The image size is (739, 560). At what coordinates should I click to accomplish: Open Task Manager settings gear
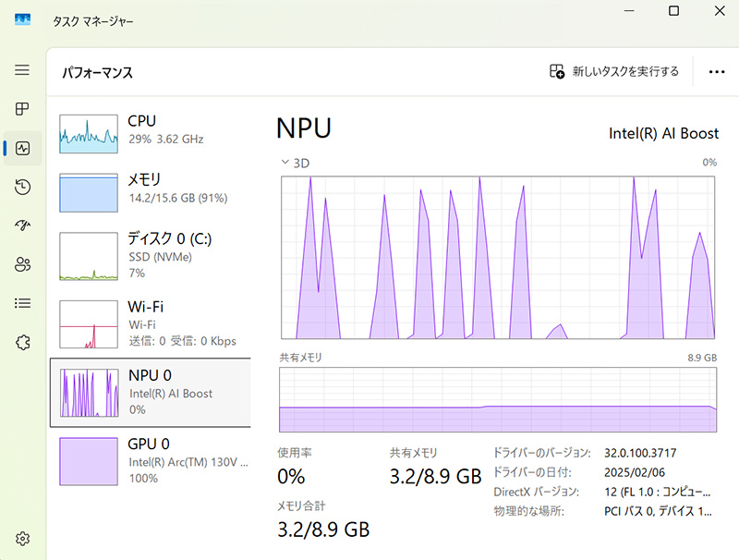pos(22,539)
